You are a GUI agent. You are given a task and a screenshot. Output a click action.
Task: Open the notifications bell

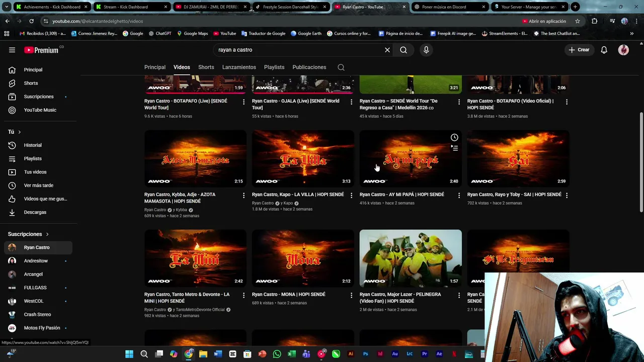604,50
